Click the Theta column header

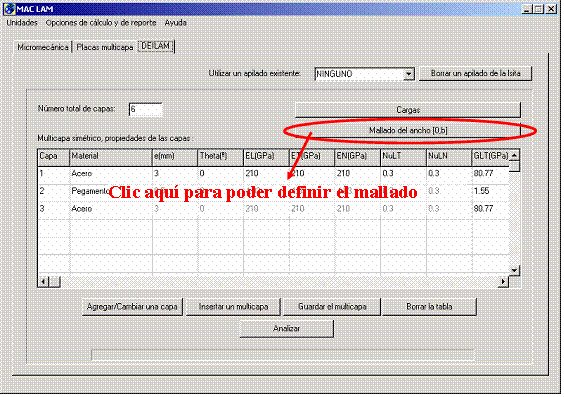[220, 157]
